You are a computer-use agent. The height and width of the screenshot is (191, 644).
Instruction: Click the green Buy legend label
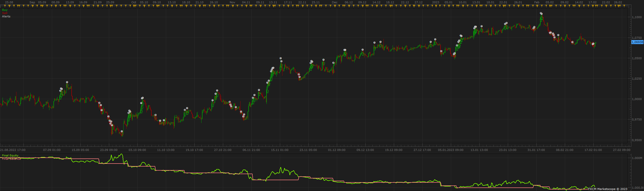coord(5,10)
